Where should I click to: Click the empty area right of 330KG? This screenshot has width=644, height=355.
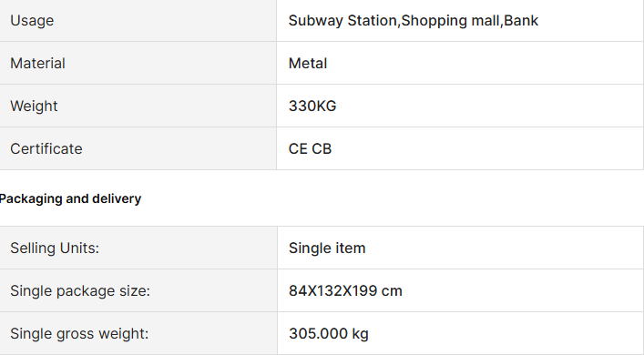pyautogui.click(x=489, y=106)
